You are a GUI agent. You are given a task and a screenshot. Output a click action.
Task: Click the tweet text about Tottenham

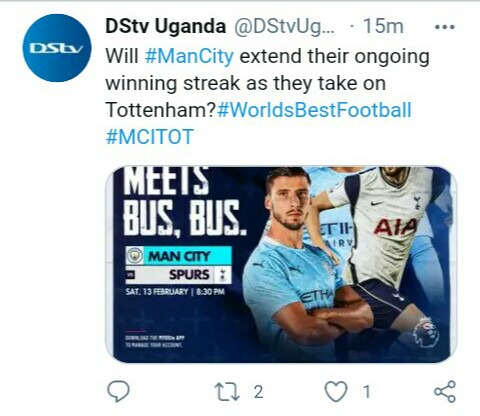click(267, 83)
